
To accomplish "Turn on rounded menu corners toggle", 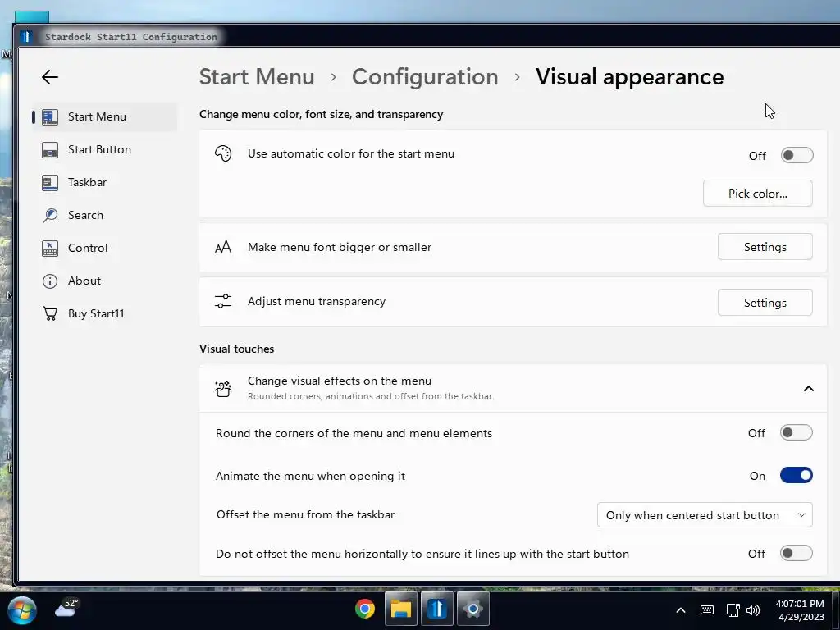I will click(796, 433).
